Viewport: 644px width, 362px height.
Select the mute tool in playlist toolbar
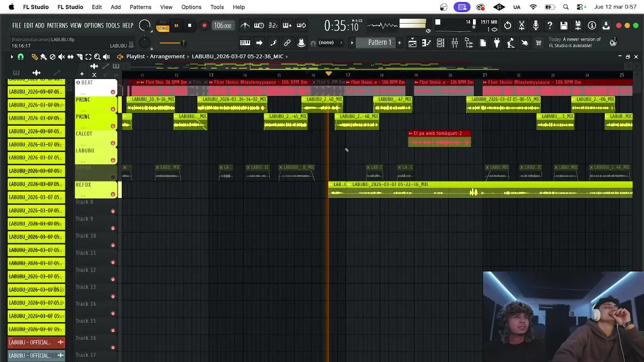point(61,57)
